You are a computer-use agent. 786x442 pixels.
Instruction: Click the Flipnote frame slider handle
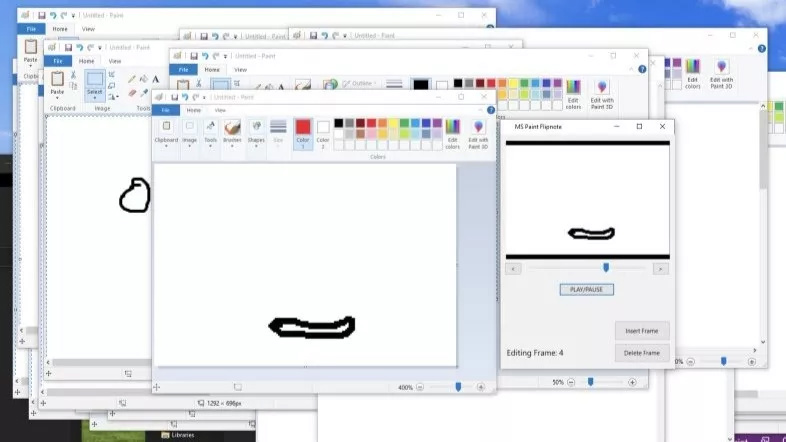click(x=606, y=268)
